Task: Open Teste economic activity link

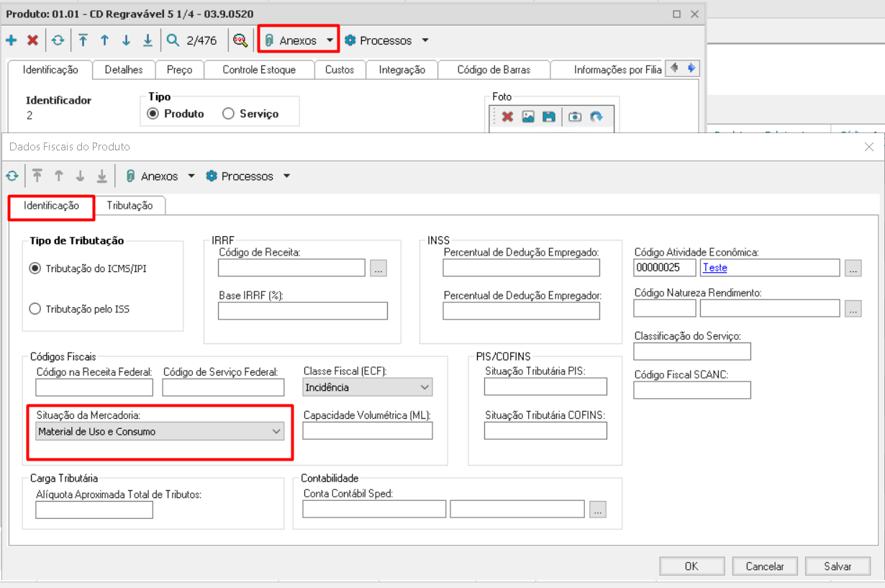Action: click(x=715, y=268)
